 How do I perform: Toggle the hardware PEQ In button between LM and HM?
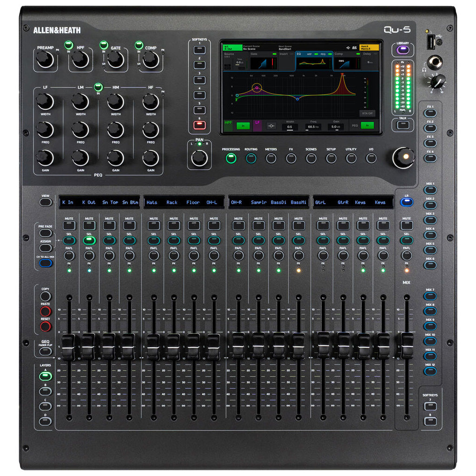click(x=98, y=87)
